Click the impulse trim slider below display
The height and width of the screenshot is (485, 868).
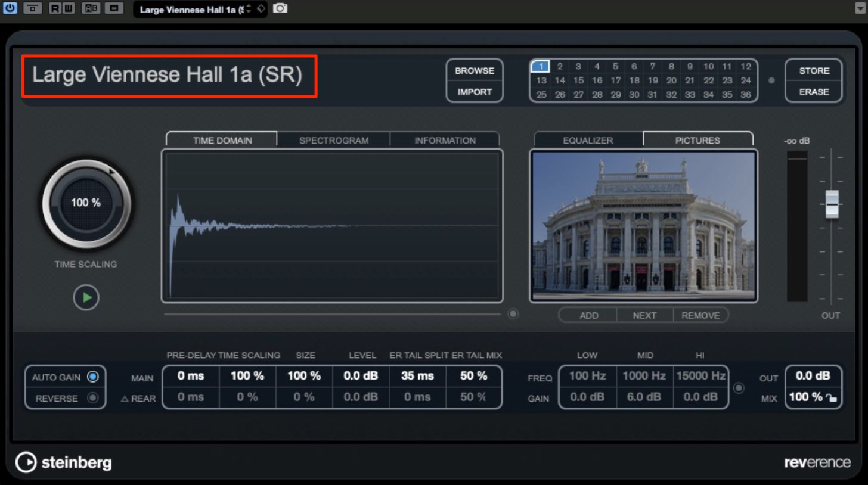332,313
